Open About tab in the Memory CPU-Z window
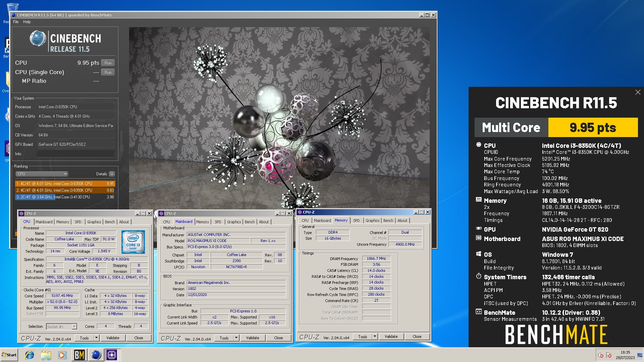 402,221
